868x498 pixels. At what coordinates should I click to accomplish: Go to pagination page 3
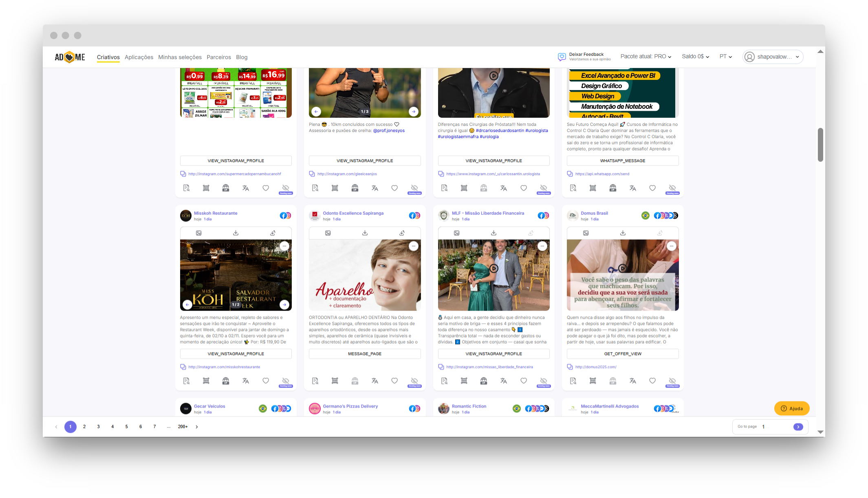(x=98, y=427)
